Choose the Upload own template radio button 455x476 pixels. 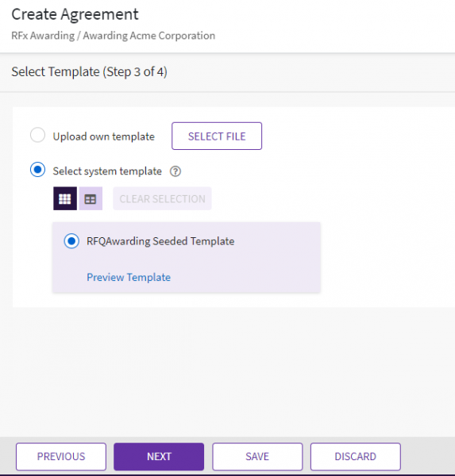pyautogui.click(x=37, y=135)
